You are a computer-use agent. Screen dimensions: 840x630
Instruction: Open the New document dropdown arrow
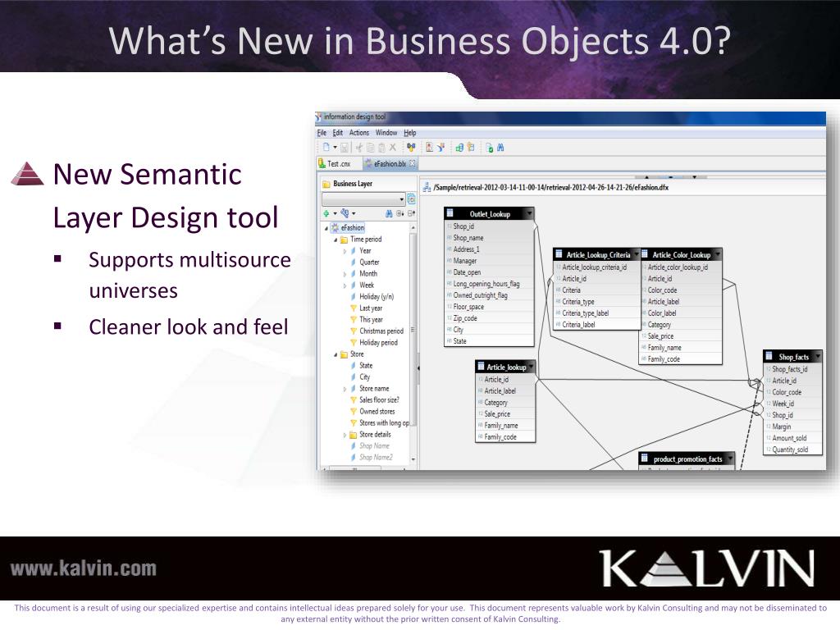[336, 148]
